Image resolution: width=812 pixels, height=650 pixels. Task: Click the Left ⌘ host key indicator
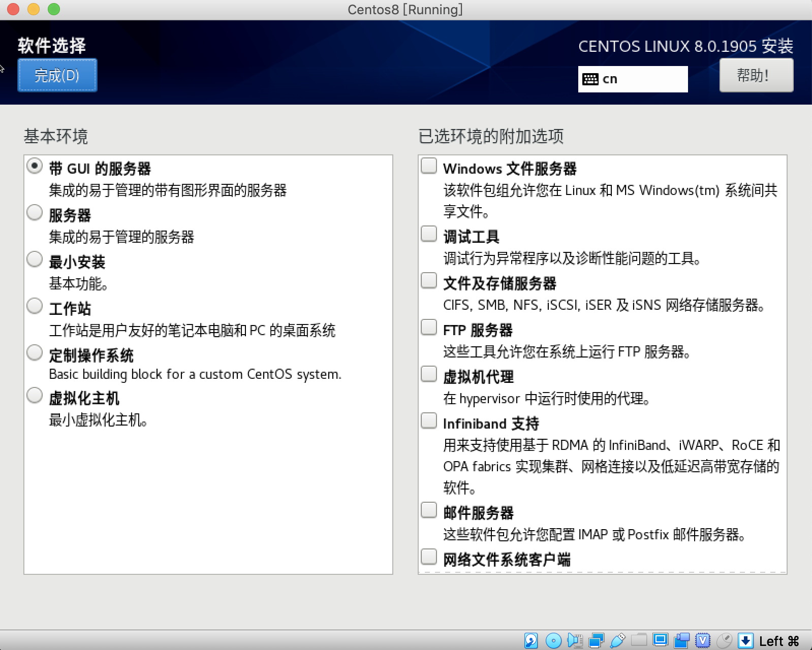click(779, 641)
